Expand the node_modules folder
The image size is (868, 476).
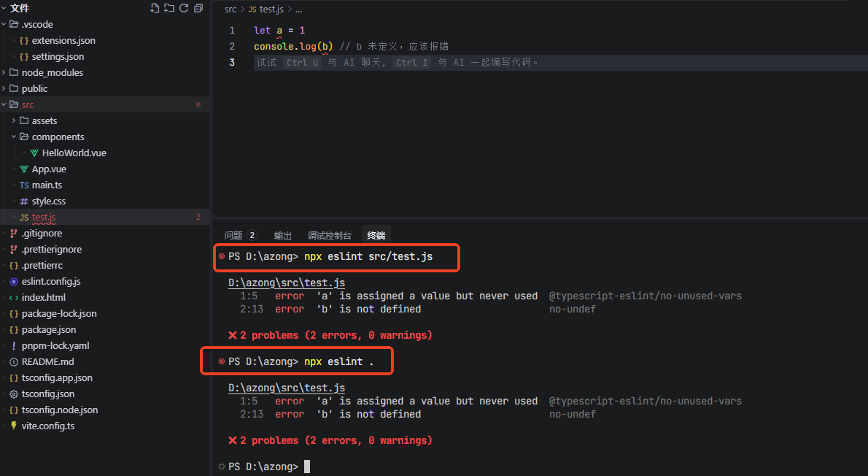click(52, 72)
